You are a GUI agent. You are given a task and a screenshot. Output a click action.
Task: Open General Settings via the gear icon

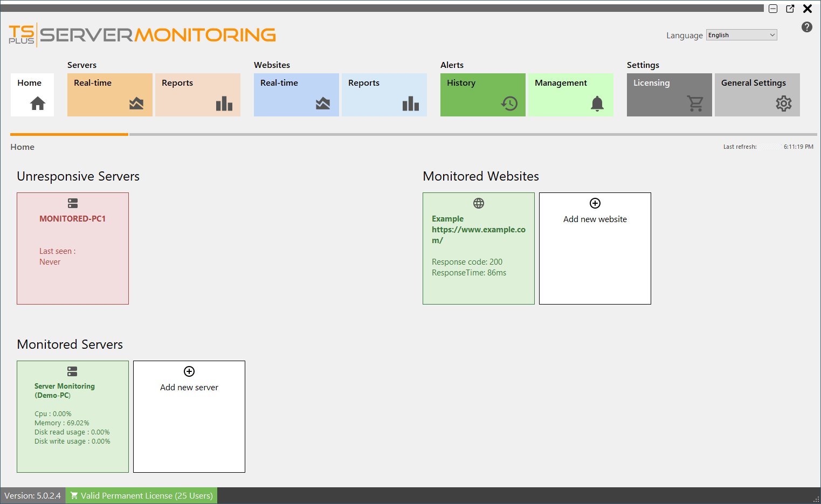[783, 103]
